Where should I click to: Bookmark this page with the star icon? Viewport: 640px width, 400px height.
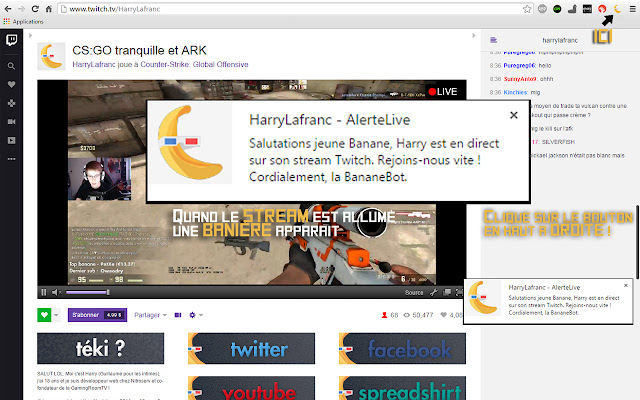pyautogui.click(x=526, y=8)
